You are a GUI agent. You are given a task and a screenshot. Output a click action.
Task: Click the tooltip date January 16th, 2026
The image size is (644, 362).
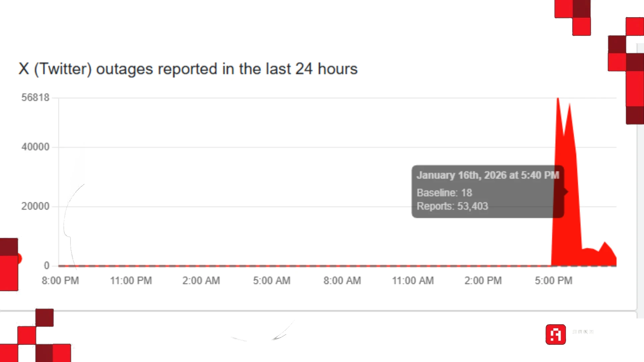tap(488, 175)
